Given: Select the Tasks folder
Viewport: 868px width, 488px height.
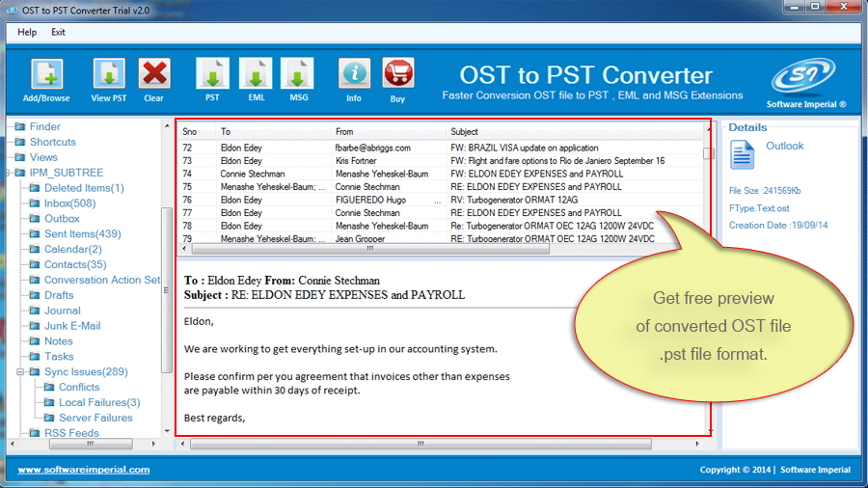Looking at the screenshot, I should pos(59,356).
